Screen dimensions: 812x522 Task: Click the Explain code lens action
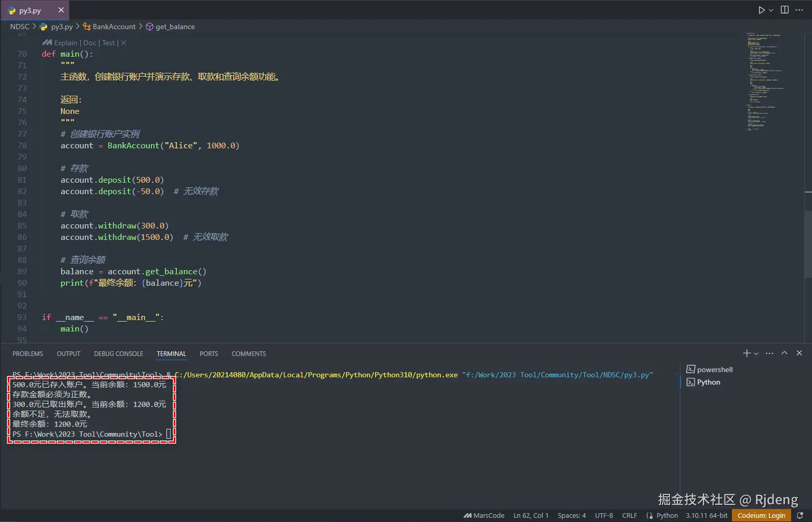coord(66,43)
